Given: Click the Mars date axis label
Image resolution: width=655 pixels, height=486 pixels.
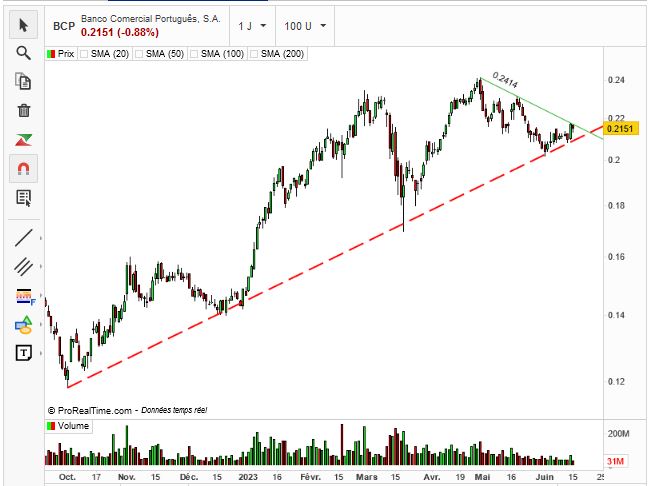Looking at the screenshot, I should (x=366, y=477).
